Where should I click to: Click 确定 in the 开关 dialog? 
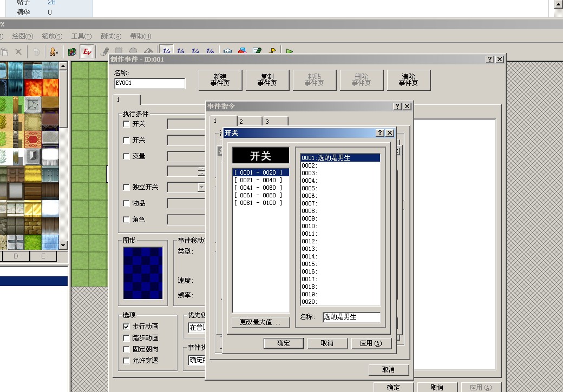click(284, 343)
